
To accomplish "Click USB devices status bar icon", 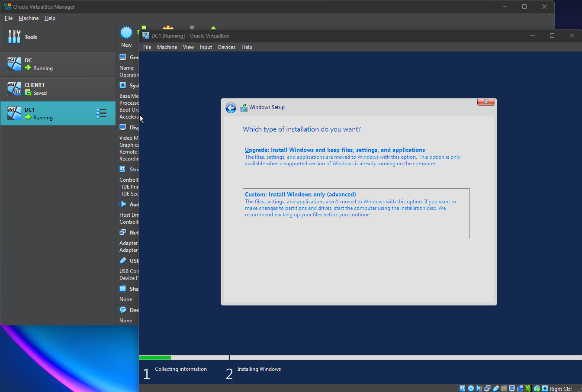I will coord(496,388).
